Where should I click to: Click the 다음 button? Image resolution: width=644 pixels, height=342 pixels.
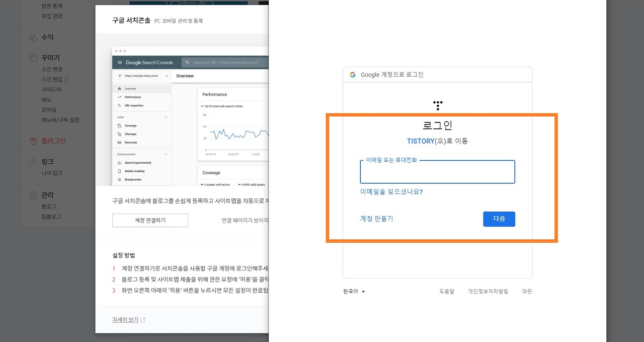(499, 219)
